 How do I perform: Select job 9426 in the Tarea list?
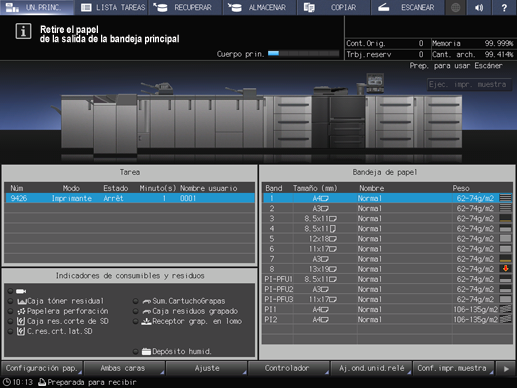coord(130,198)
